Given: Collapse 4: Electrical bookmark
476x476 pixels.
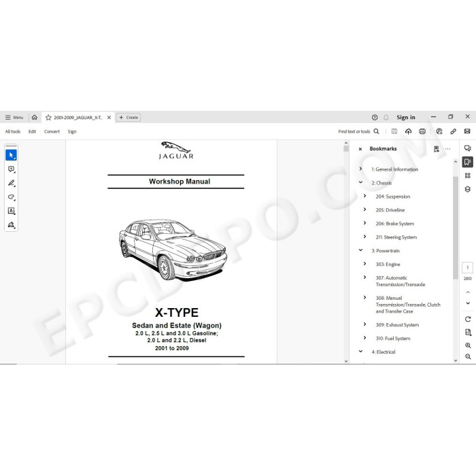Looking at the screenshot, I should coord(360,352).
